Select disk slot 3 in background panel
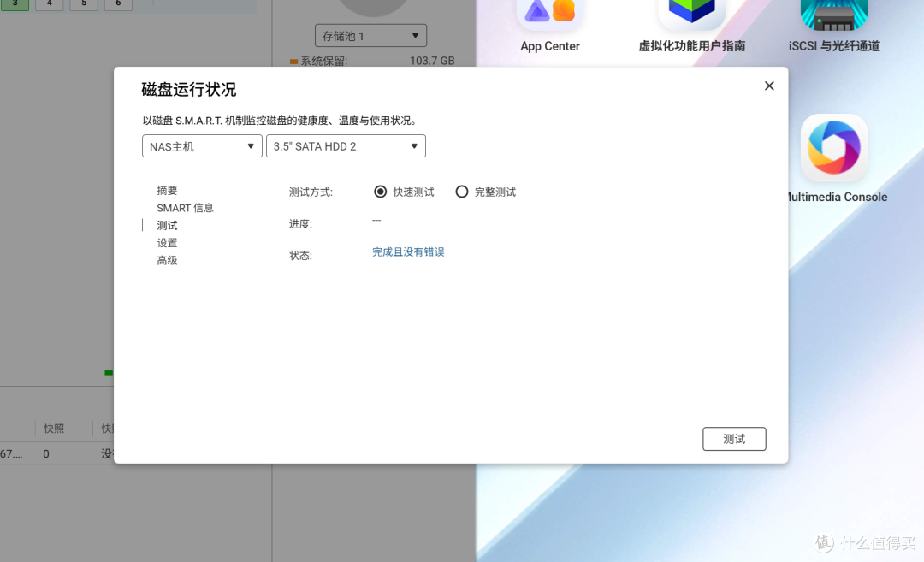Screen dimensions: 924x562 tap(15, 4)
